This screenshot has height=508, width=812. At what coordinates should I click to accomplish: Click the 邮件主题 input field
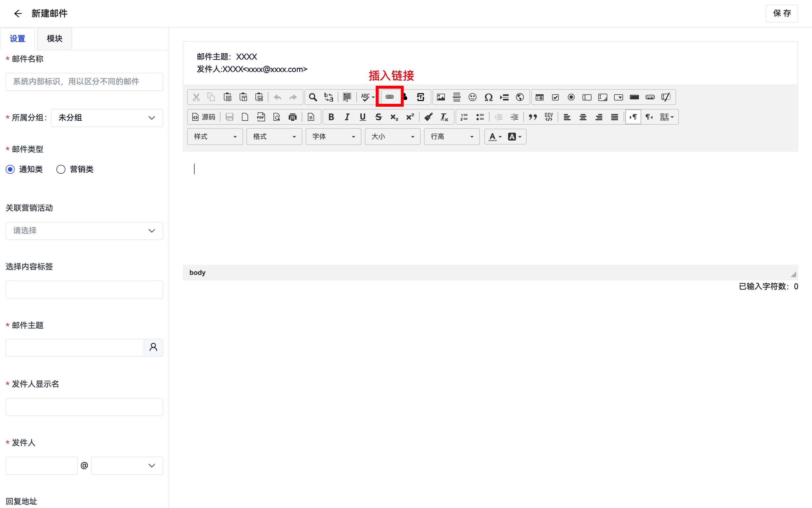pyautogui.click(x=75, y=347)
